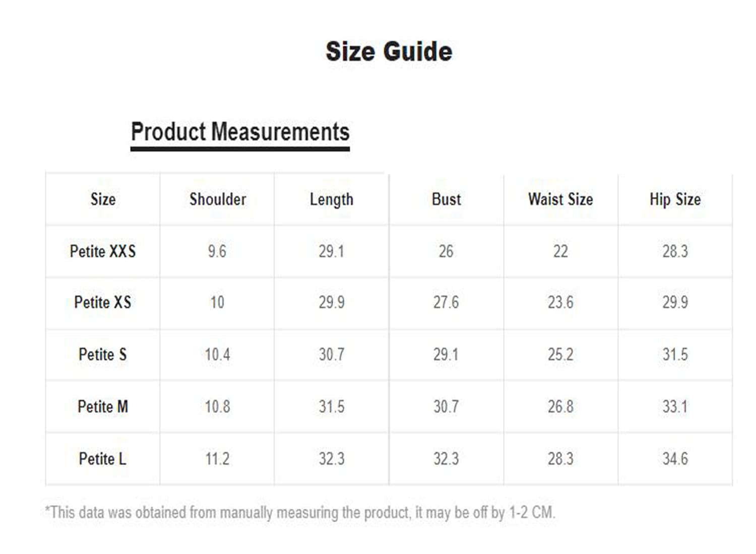This screenshot has width=756, height=554.
Task: Select the Petite S row label
Action: pyautogui.click(x=103, y=355)
